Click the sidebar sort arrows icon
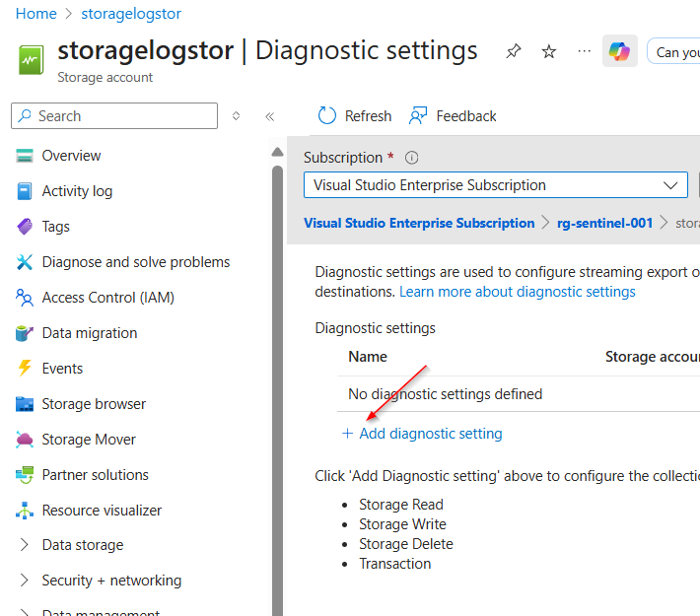This screenshot has height=616, width=700. [x=236, y=116]
